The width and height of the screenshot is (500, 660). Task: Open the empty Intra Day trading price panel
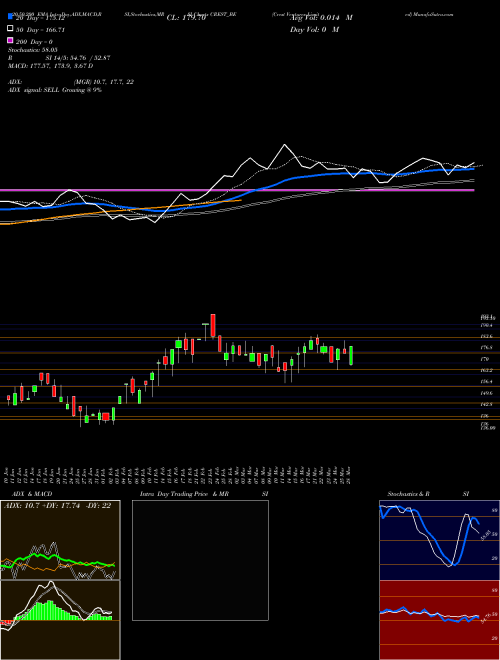[200, 560]
